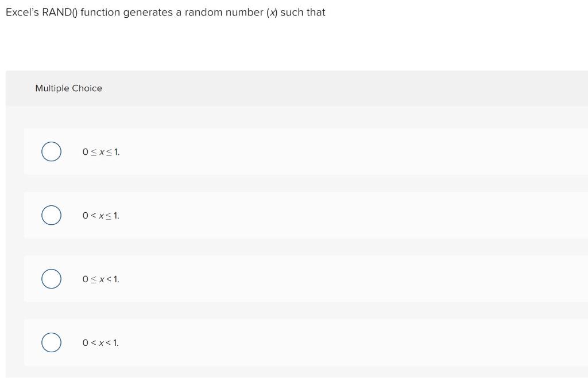The image size is (588, 378).
Task: Click the answer text 0 ≤ x ≤ 1
Action: pos(100,151)
